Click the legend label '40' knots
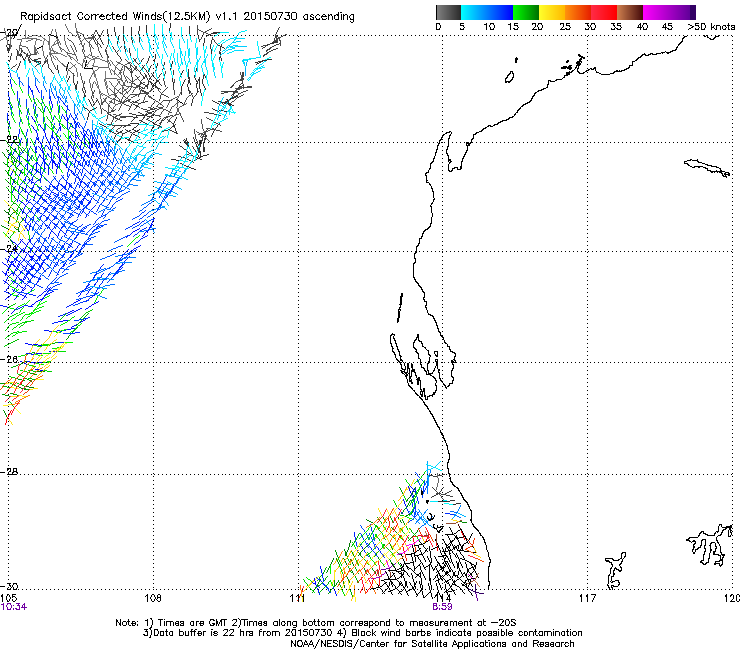The width and height of the screenshot is (740, 650). (x=642, y=26)
